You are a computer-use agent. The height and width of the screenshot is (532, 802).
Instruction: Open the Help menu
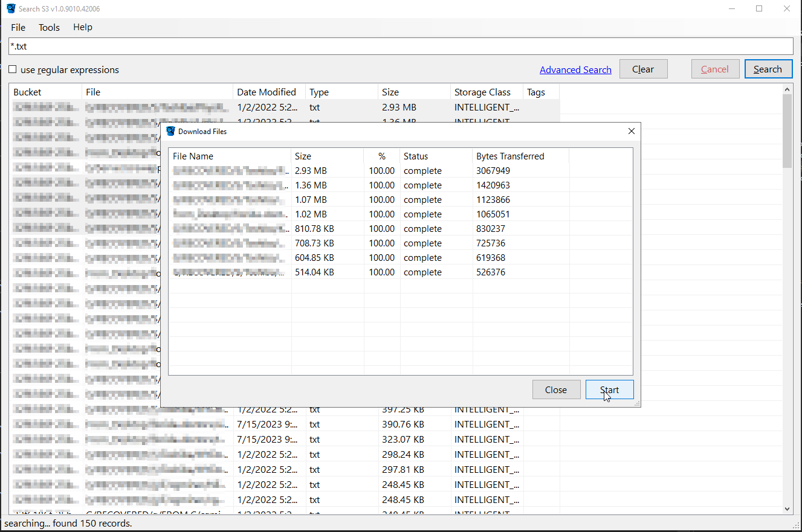tap(83, 27)
